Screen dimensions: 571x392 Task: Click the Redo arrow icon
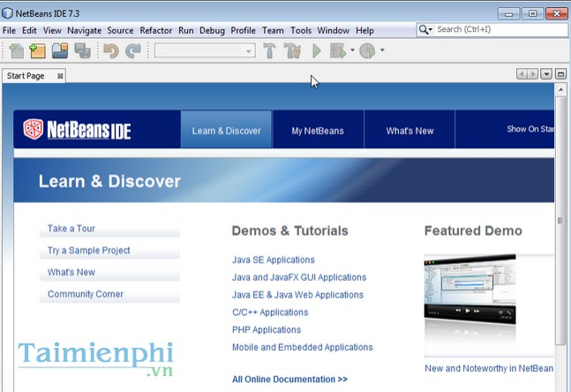click(133, 50)
